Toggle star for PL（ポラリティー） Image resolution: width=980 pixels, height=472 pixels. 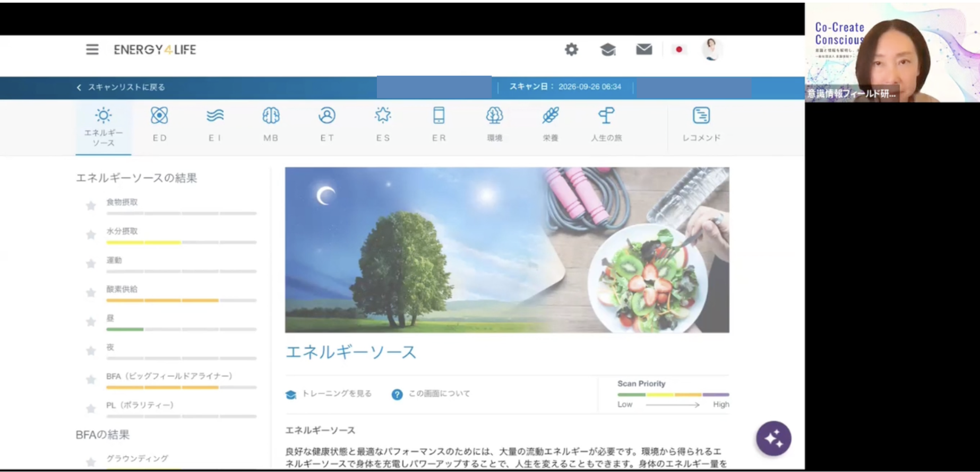pyautogui.click(x=91, y=408)
